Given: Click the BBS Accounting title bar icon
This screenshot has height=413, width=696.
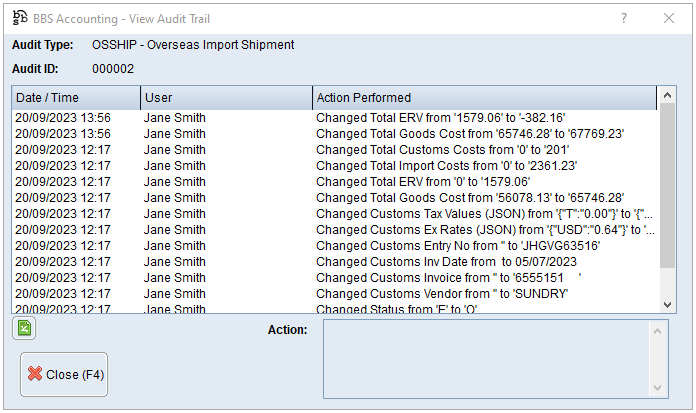Looking at the screenshot, I should coord(19,18).
